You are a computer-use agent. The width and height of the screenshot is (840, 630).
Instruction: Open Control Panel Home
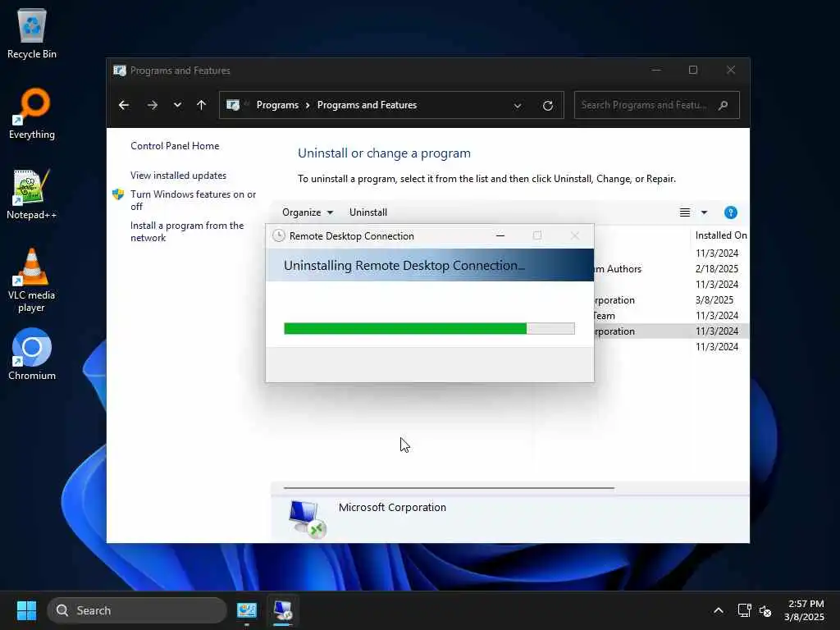tap(175, 146)
